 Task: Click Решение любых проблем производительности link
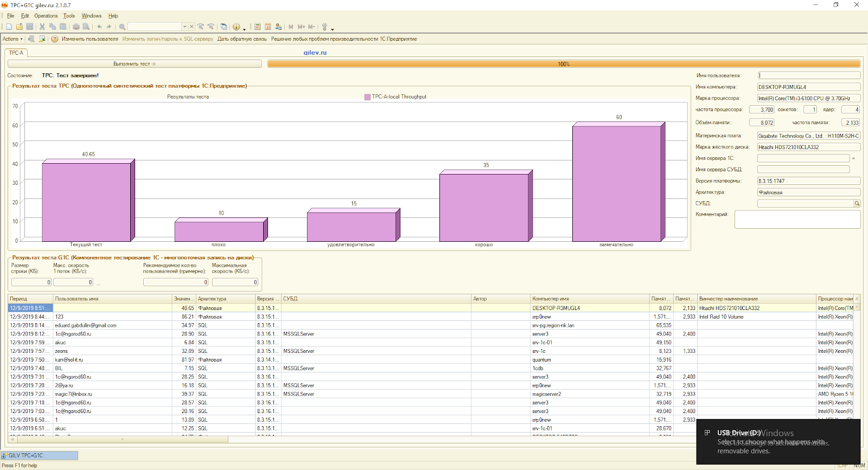(x=344, y=39)
